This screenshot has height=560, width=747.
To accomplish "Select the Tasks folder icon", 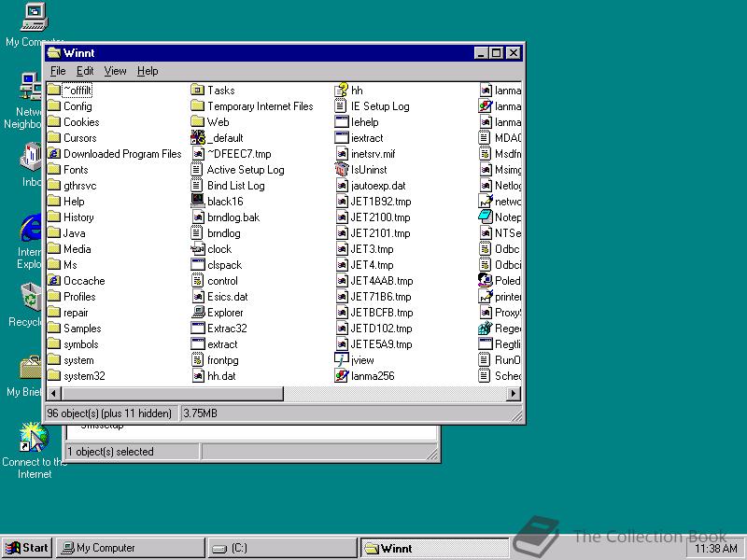I will [x=198, y=90].
